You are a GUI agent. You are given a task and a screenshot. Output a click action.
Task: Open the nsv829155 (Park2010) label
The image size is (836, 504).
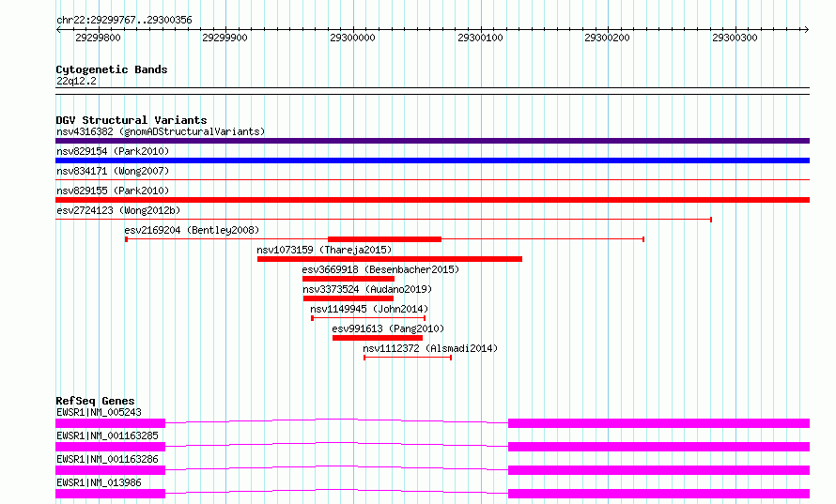point(113,191)
